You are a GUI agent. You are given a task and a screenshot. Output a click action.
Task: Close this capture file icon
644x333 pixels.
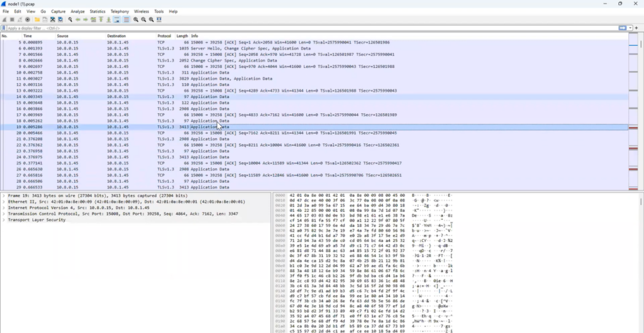(x=53, y=19)
